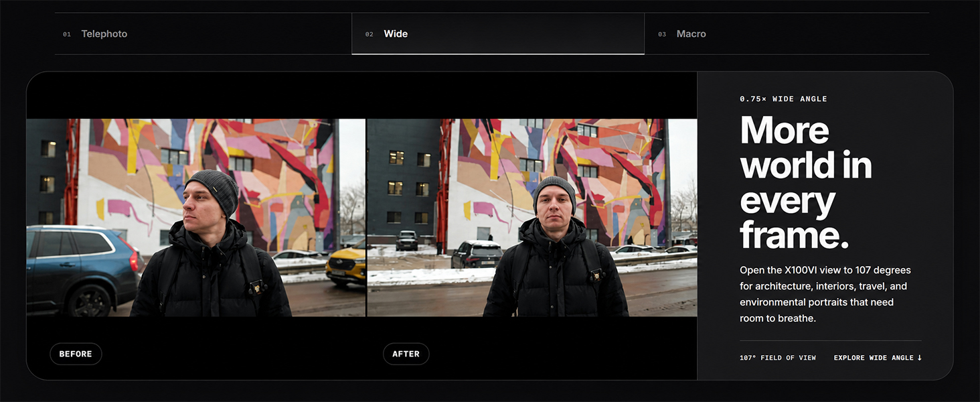The height and width of the screenshot is (402, 980).
Task: Click the down arrow after Explore Wide Angle
Action: (x=919, y=358)
